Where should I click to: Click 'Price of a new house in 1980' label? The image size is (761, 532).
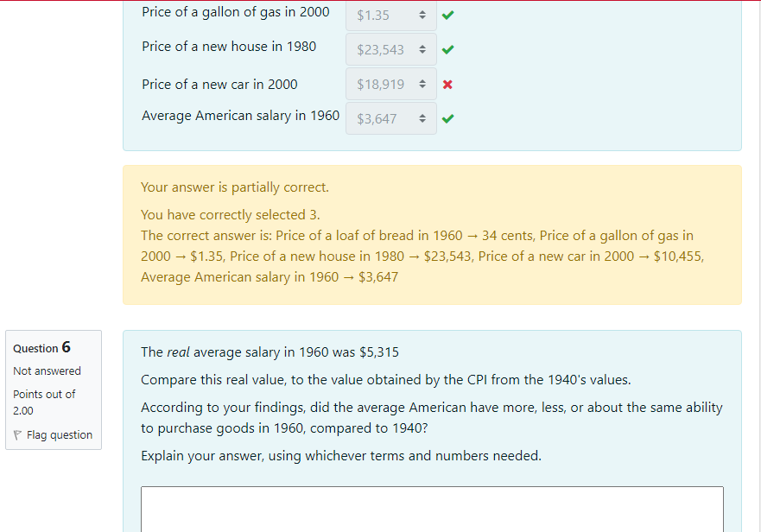point(229,47)
